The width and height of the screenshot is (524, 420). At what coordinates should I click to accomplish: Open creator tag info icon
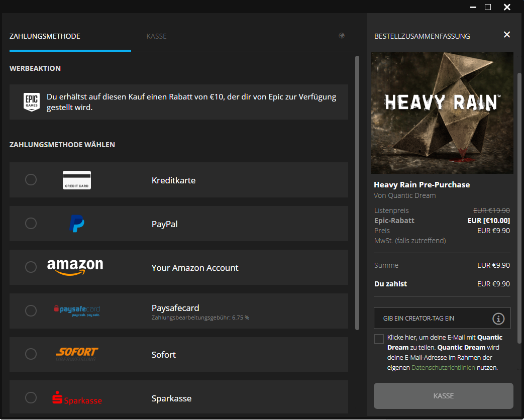(498, 319)
